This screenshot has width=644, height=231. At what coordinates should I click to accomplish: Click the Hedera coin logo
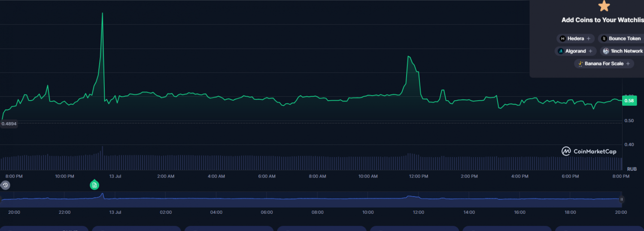tap(562, 39)
